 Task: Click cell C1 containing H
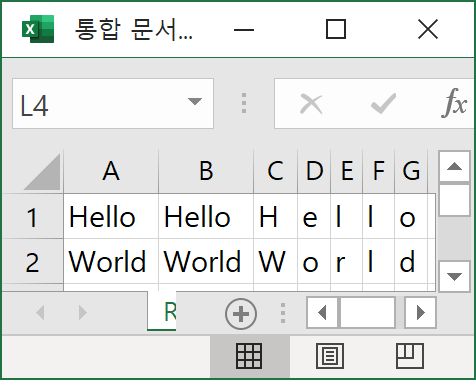click(x=275, y=217)
